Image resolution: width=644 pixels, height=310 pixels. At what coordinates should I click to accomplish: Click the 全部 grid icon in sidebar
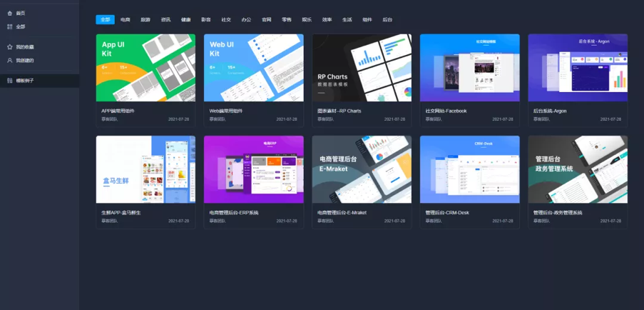click(10, 26)
